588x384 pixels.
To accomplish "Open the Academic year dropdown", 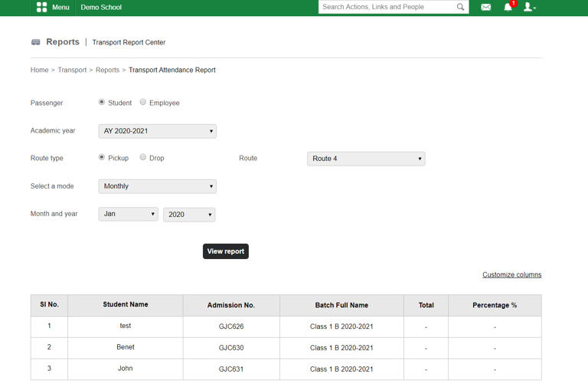I will pyautogui.click(x=158, y=131).
